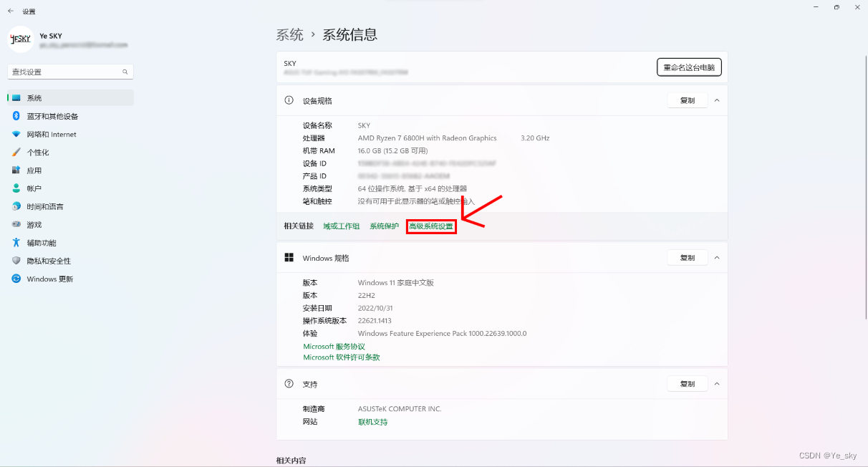Go to 个性化 settings
The height and width of the screenshot is (467, 868).
pyautogui.click(x=70, y=153)
